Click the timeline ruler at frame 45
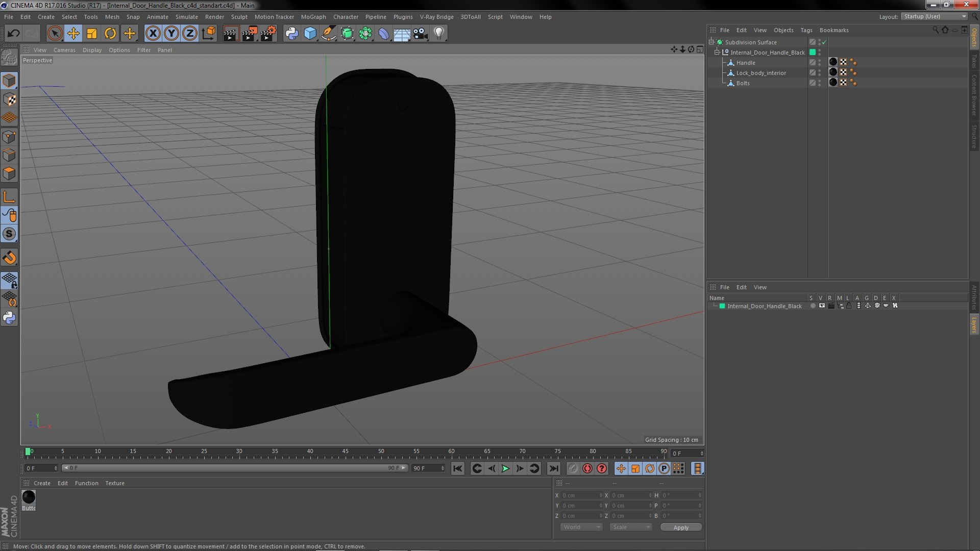 point(346,453)
